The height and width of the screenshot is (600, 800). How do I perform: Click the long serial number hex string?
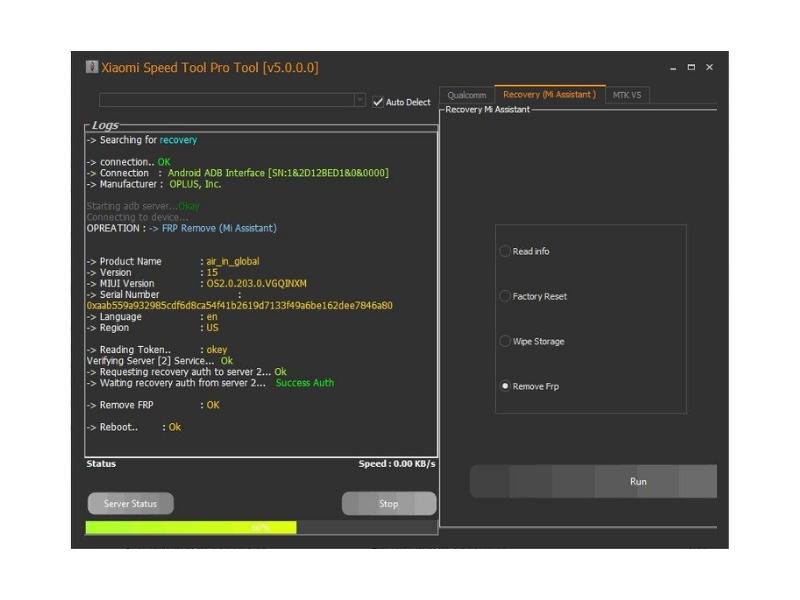tap(239, 306)
